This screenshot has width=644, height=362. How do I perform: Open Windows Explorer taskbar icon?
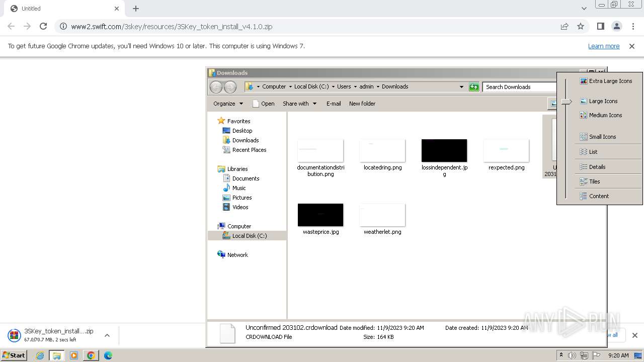coord(57,355)
